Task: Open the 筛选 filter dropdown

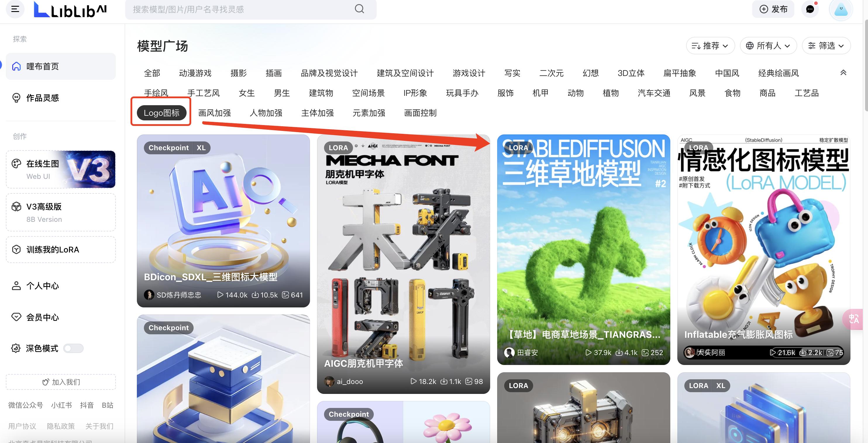Action: pos(826,46)
